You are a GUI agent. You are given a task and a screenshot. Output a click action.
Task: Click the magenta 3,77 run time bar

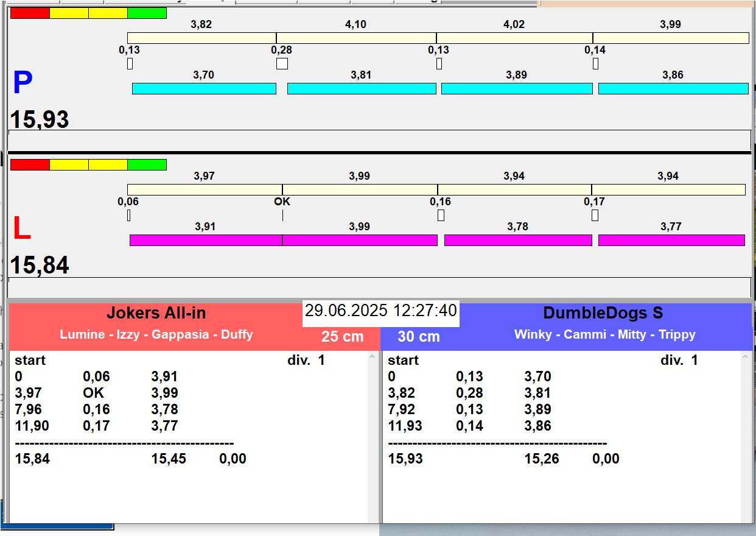[671, 240]
